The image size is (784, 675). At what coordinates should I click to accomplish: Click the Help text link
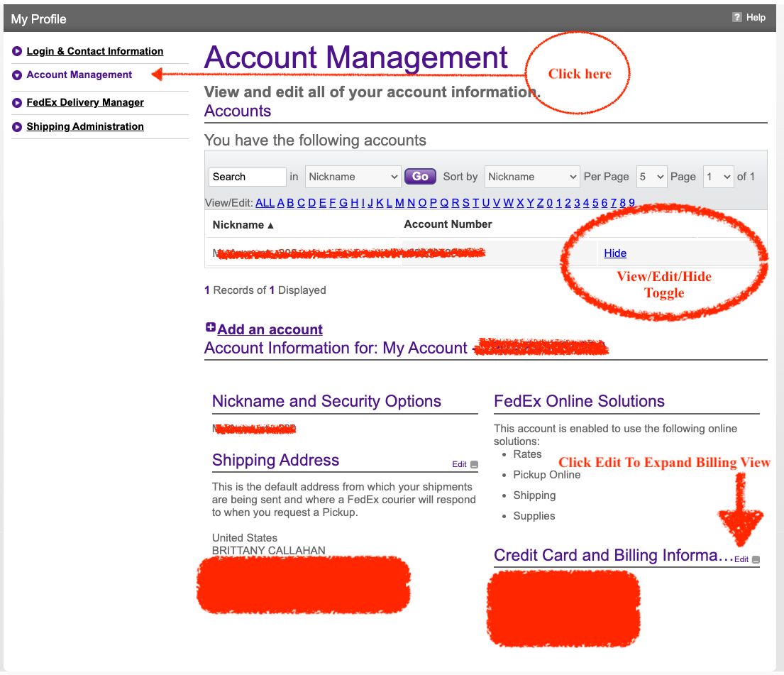tap(756, 18)
